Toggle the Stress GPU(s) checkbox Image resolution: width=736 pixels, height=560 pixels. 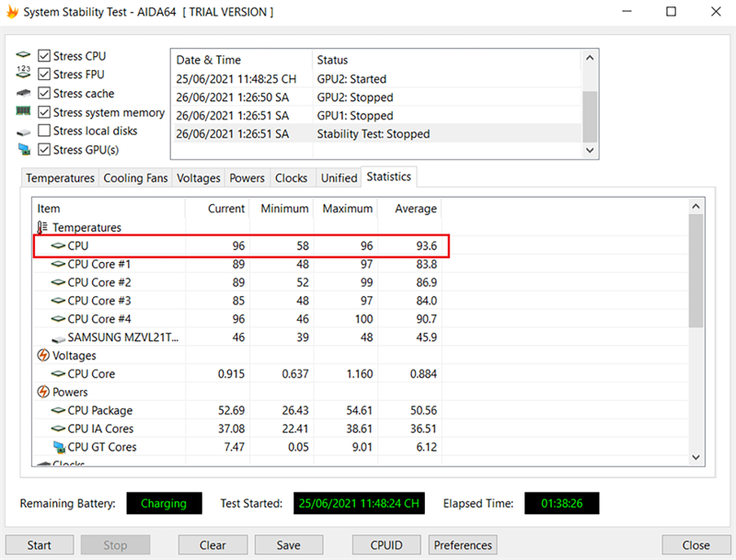(x=44, y=150)
